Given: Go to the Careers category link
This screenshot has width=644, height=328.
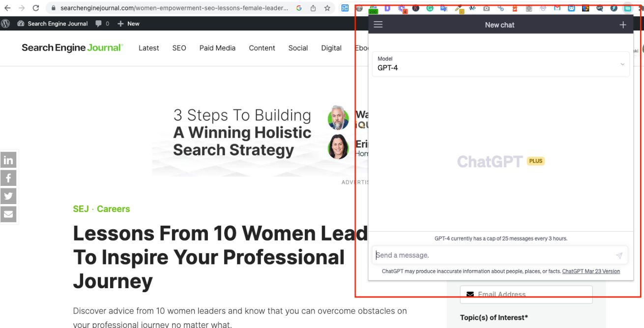Looking at the screenshot, I should (x=113, y=209).
